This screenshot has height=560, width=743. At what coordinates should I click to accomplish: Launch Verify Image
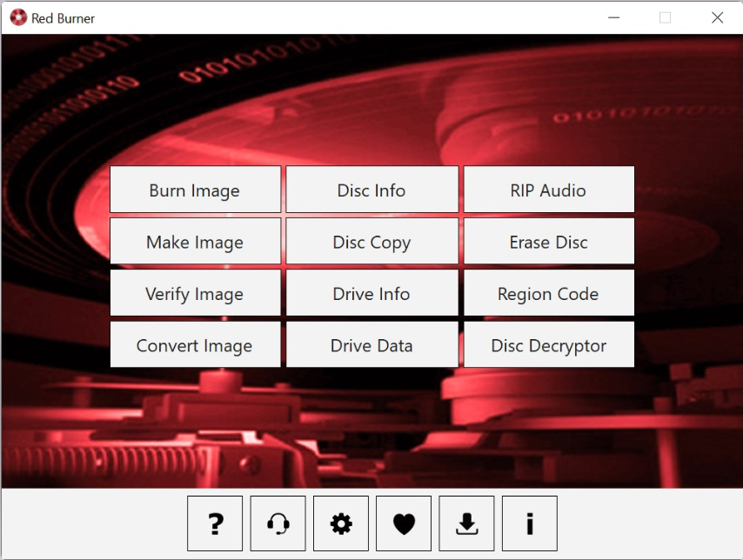pos(195,293)
